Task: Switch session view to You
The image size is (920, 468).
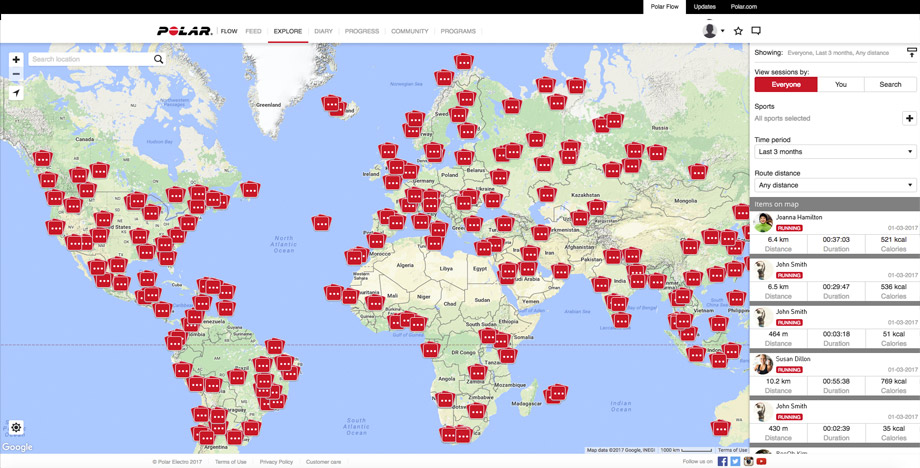Action: click(x=840, y=85)
